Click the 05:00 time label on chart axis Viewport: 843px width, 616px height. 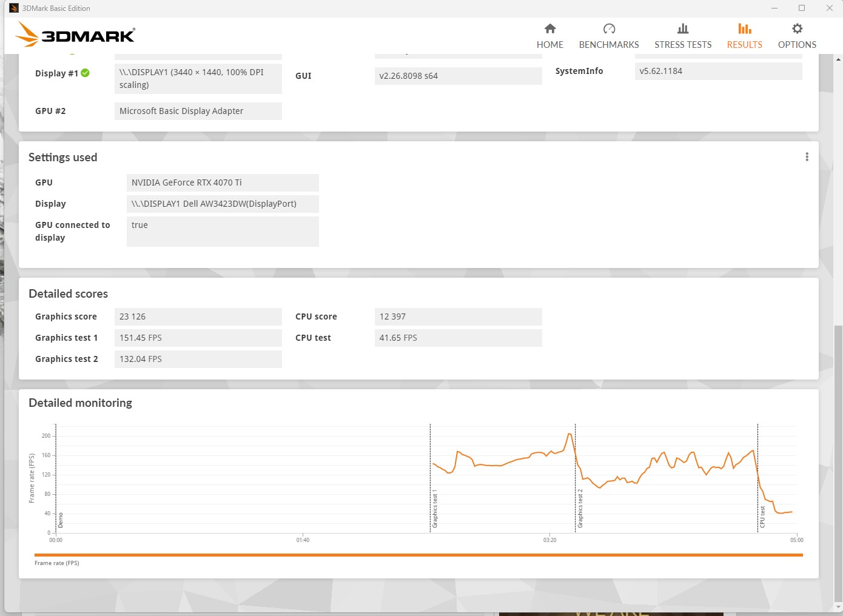point(796,540)
